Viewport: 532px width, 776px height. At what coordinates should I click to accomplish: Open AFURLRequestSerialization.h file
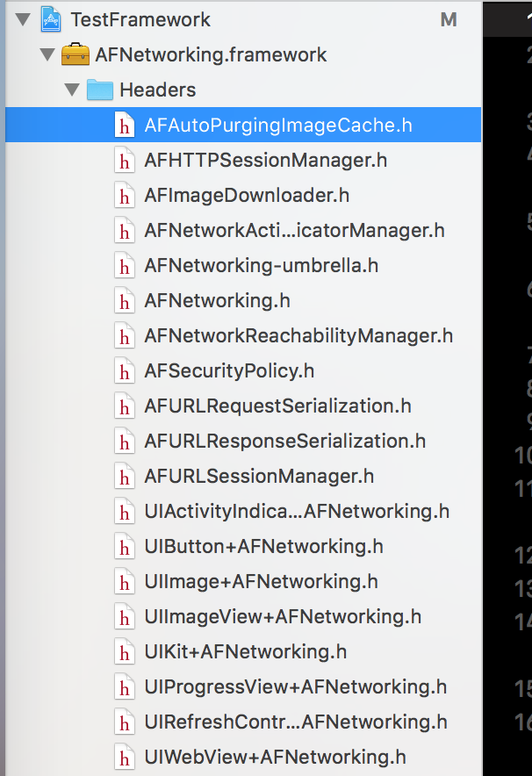click(x=243, y=406)
